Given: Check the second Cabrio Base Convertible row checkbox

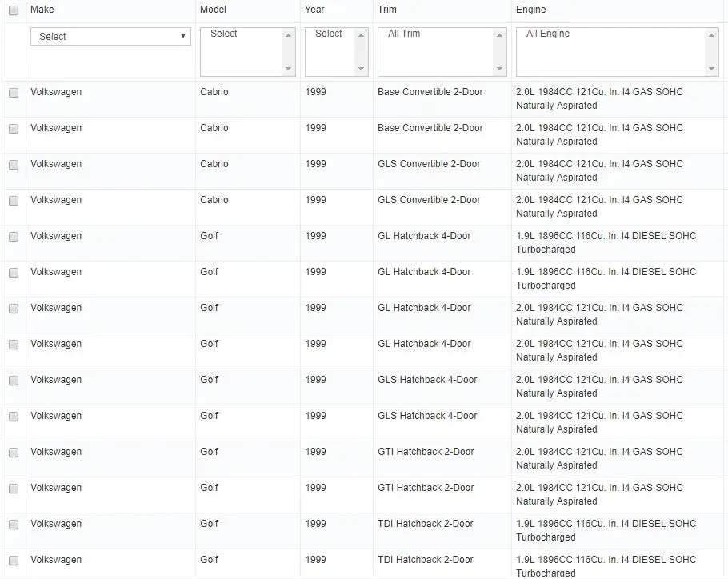Looking at the screenshot, I should point(14,129).
